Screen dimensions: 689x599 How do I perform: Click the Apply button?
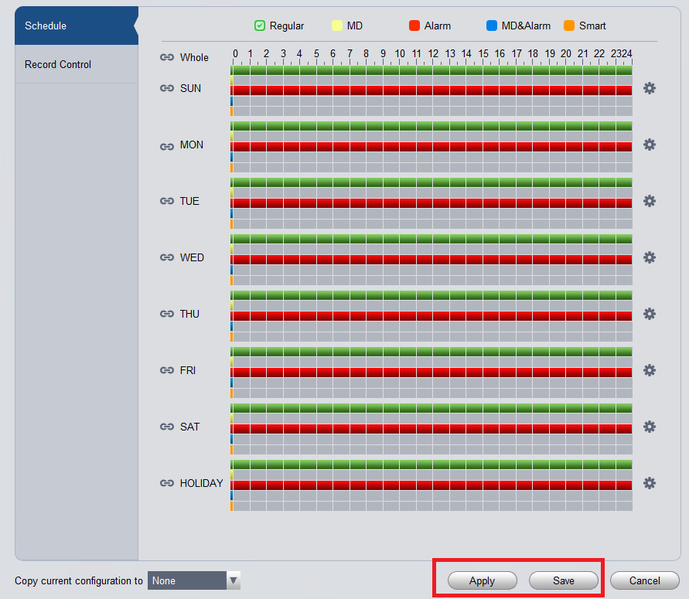coord(482,581)
